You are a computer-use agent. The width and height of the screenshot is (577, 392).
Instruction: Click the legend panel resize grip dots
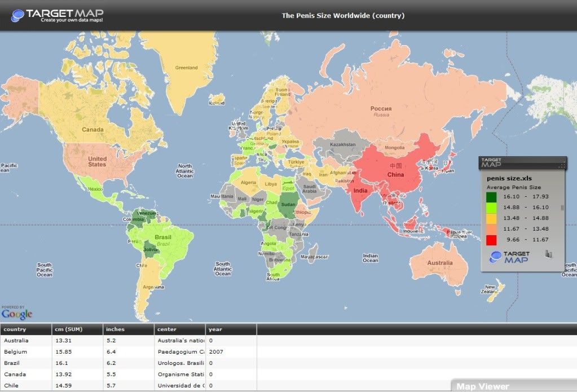pyautogui.click(x=562, y=165)
